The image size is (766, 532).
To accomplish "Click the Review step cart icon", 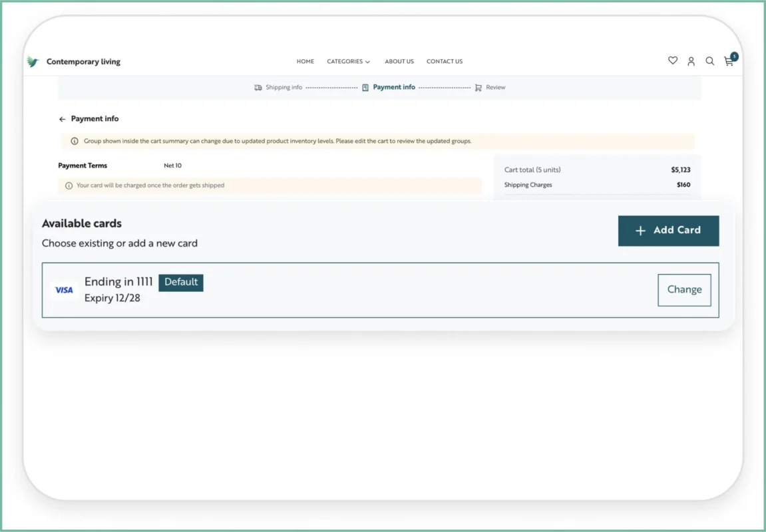I will click(x=478, y=87).
